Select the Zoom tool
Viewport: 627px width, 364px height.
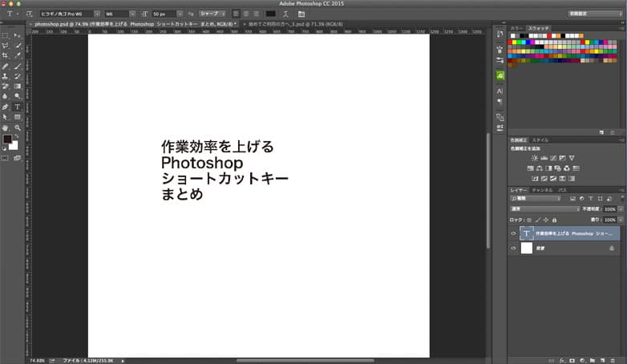click(x=17, y=127)
